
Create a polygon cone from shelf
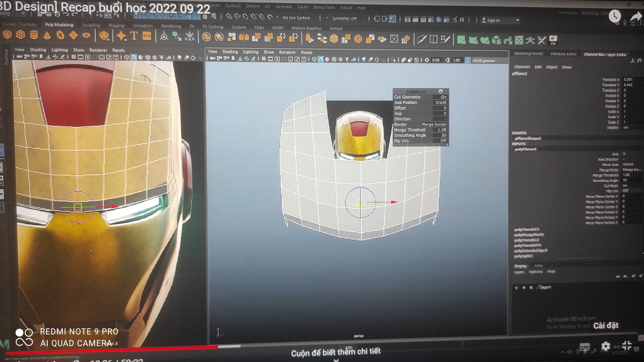(47, 36)
